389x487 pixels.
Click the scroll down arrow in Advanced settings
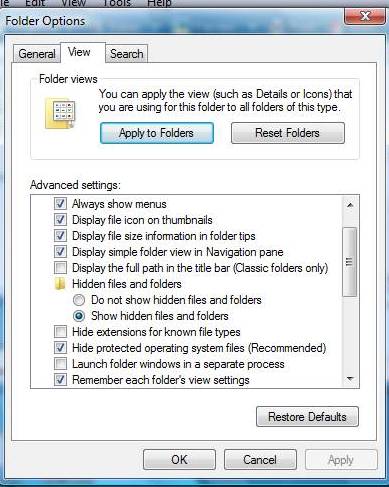pyautogui.click(x=350, y=379)
